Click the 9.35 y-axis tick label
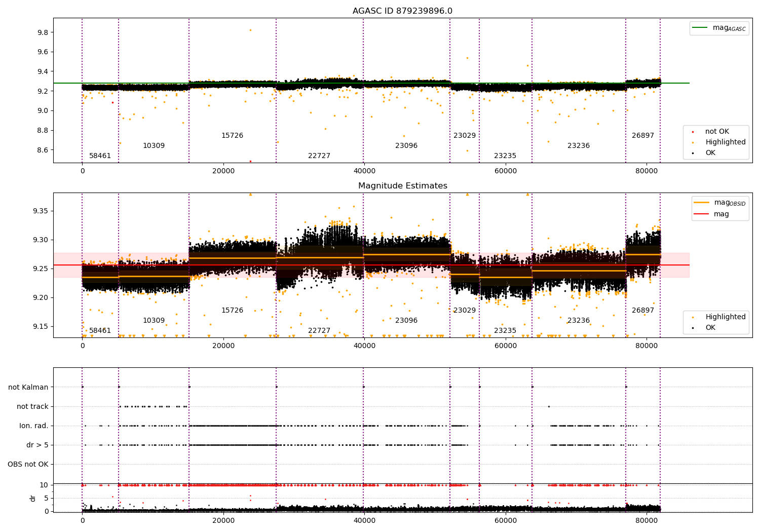Screen dimensions: 760x532 [x=41, y=211]
